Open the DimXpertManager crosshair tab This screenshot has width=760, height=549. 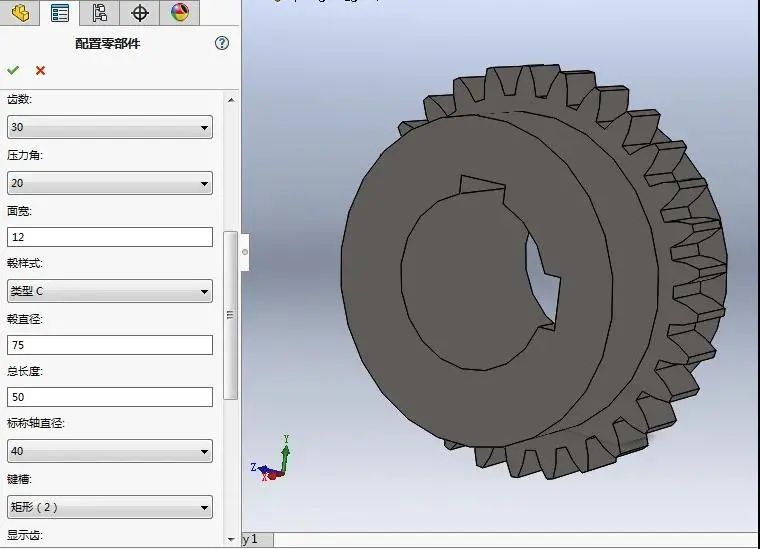pyautogui.click(x=140, y=13)
